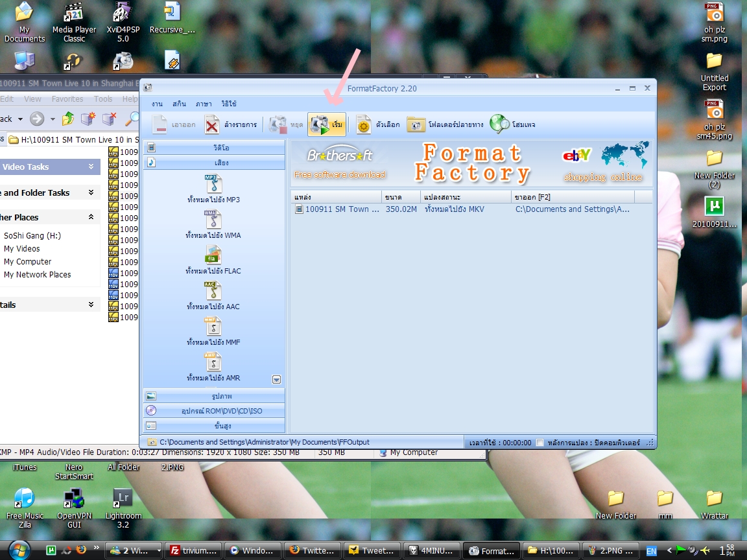Select the All to WMA converter icon
Screen dimensions: 747x560
point(213,219)
